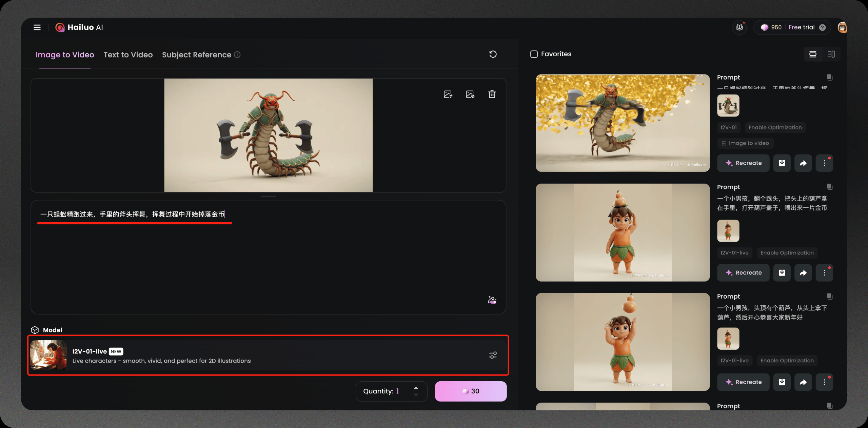Click the reset arrow icon beside the tabs

[x=493, y=54]
